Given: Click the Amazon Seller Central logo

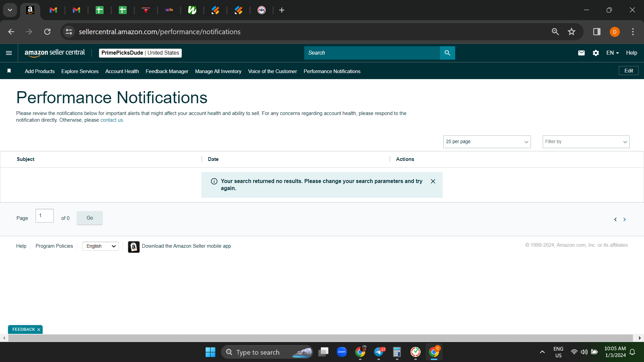Looking at the screenshot, I should [55, 53].
